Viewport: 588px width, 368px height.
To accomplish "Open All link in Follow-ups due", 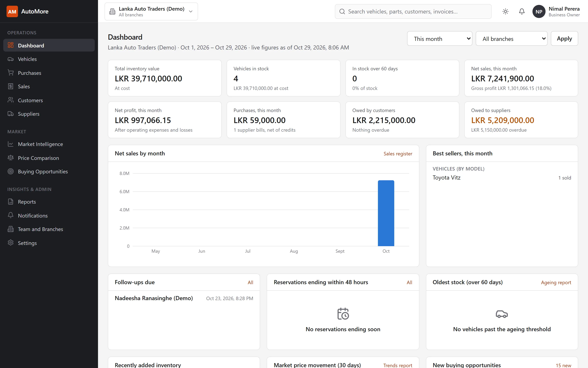I will [x=250, y=282].
